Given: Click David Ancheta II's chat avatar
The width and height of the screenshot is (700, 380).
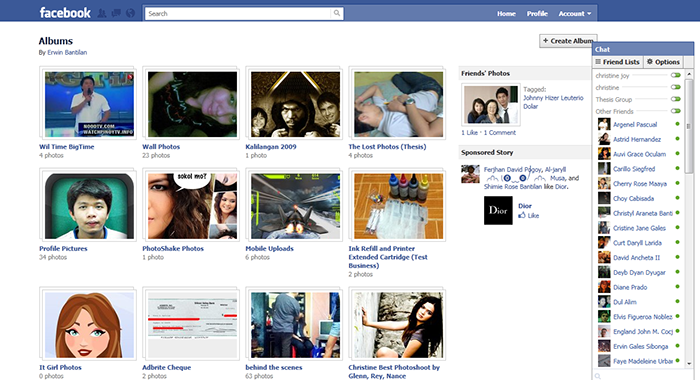Looking at the screenshot, I should click(x=604, y=257).
